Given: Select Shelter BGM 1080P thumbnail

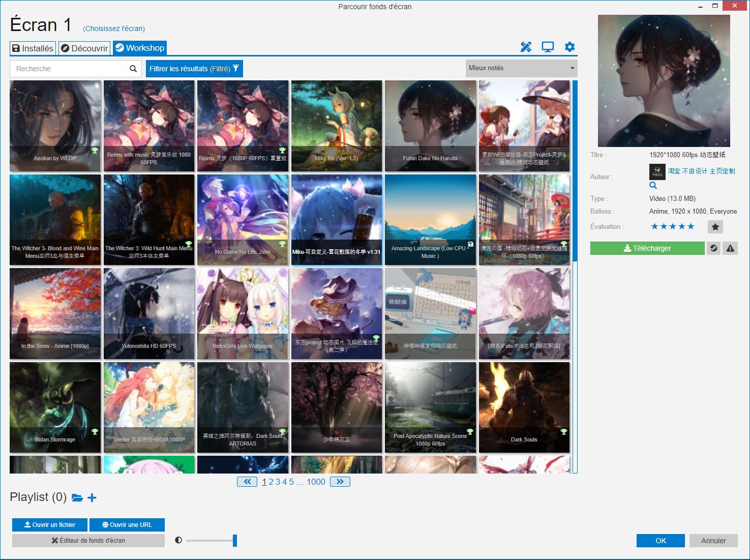Looking at the screenshot, I should [x=149, y=407].
